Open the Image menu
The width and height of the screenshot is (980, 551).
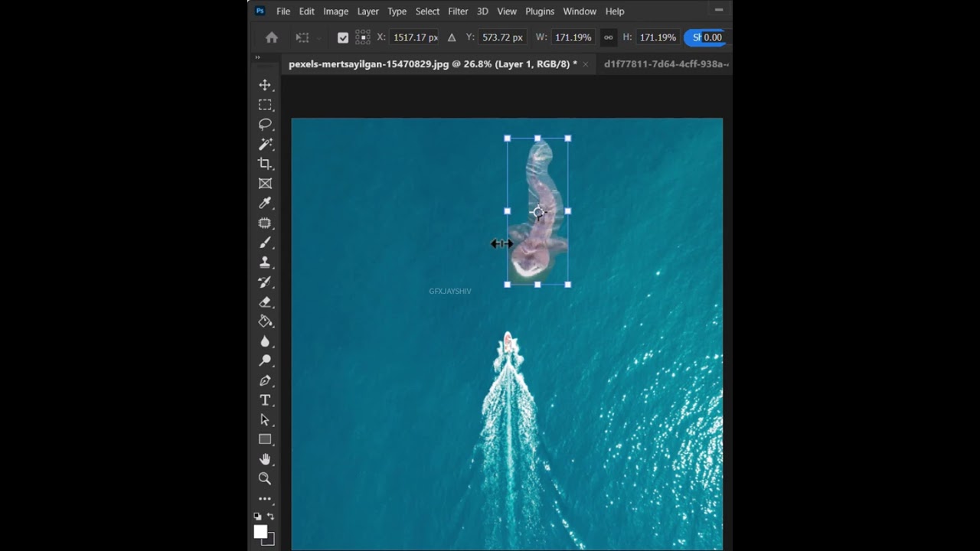335,11
